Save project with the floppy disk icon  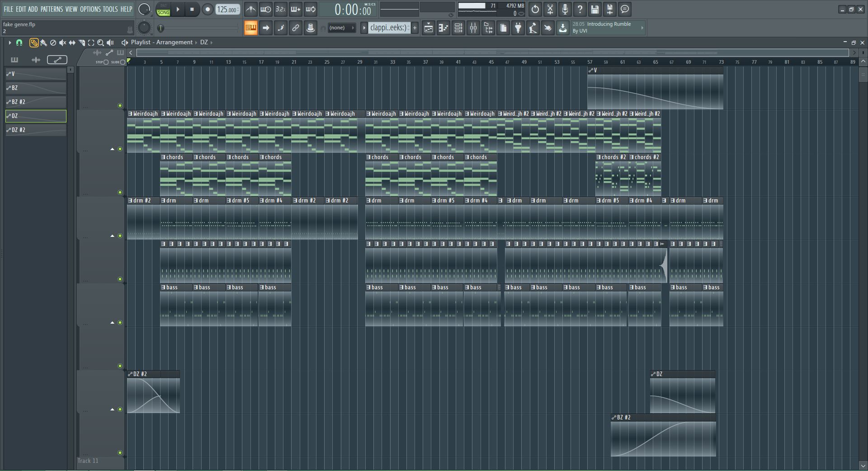point(594,9)
